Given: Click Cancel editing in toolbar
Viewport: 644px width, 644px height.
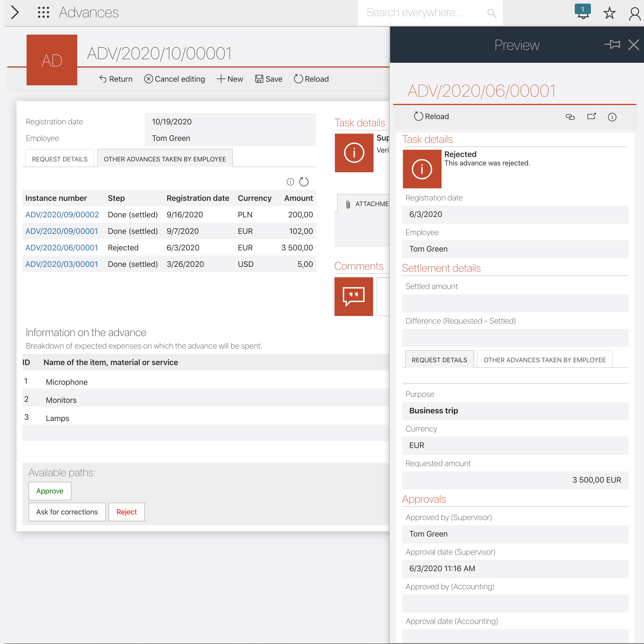Looking at the screenshot, I should [x=174, y=79].
